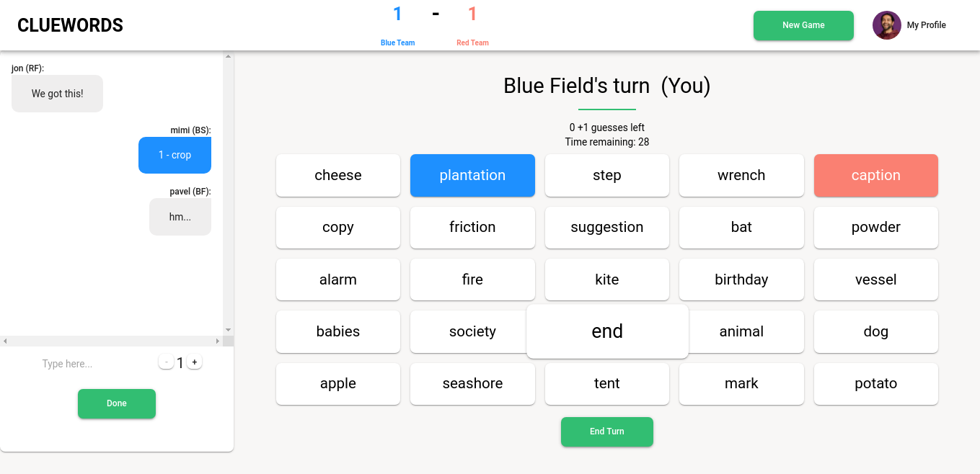The height and width of the screenshot is (474, 980).
Task: Click the enlarged word card end
Action: [x=607, y=331]
